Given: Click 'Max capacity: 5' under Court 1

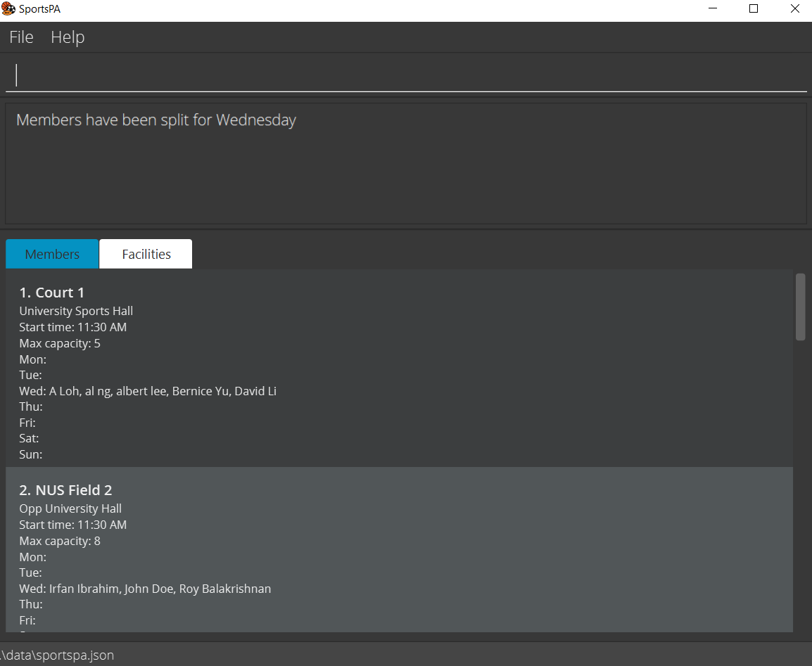Looking at the screenshot, I should [x=60, y=344].
